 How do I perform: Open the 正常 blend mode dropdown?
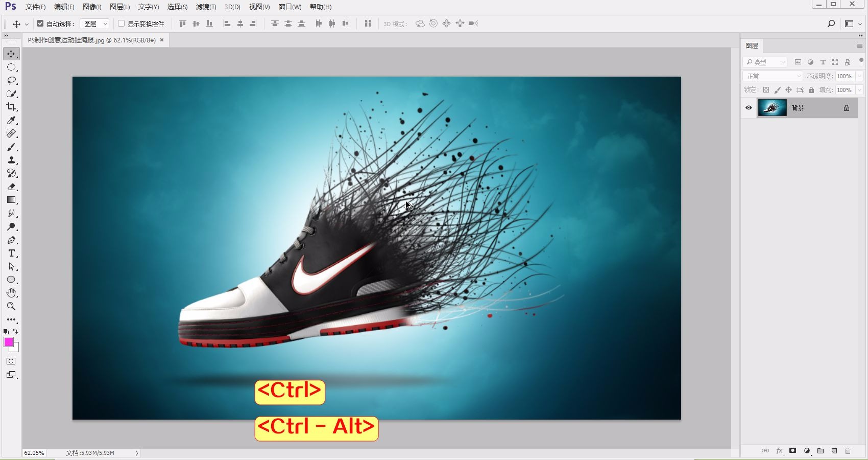[773, 76]
